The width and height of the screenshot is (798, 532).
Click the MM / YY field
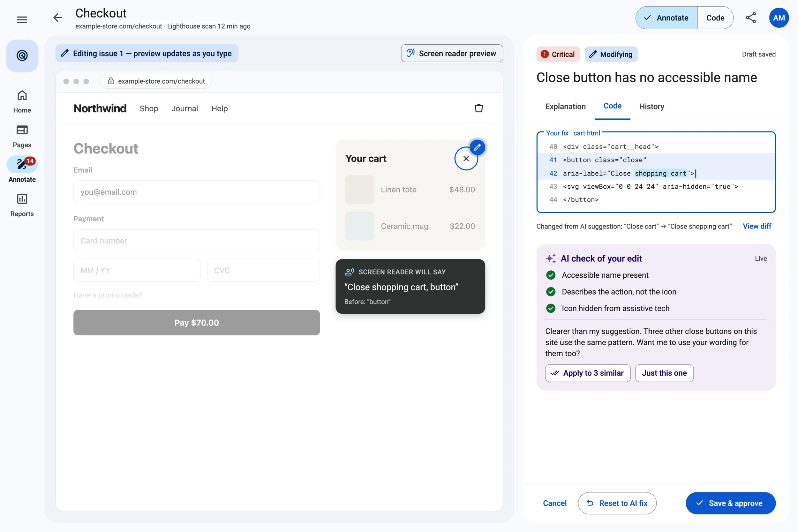[137, 270]
